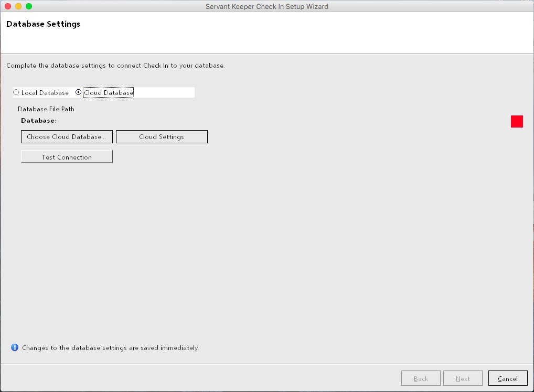
Task: Click the blue info icon
Action: tap(15, 347)
